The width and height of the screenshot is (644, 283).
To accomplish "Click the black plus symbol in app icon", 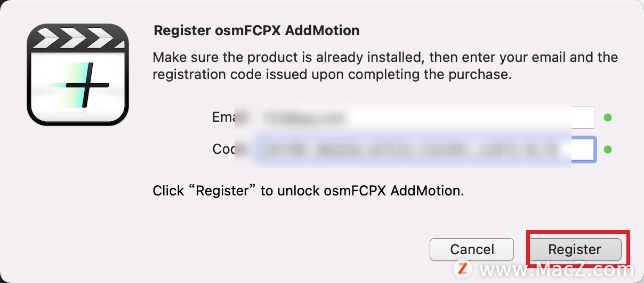I will click(86, 84).
